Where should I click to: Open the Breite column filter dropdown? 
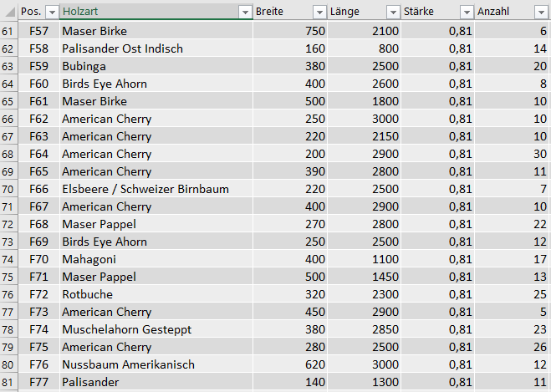319,13
